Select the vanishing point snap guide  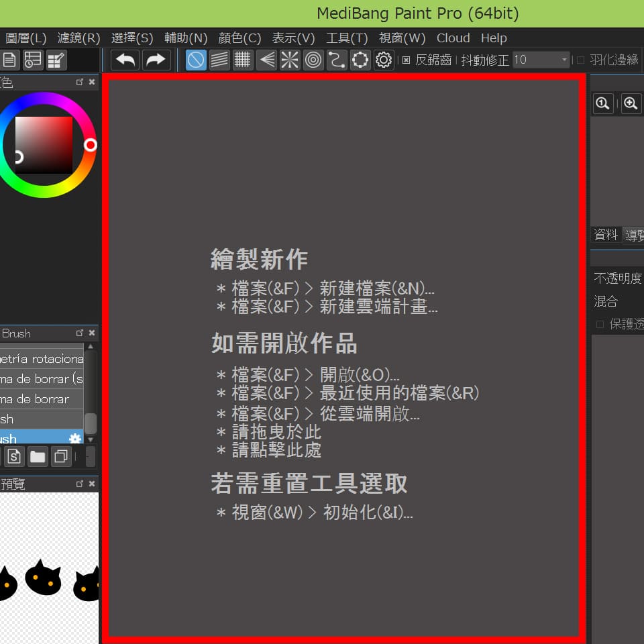click(x=266, y=60)
